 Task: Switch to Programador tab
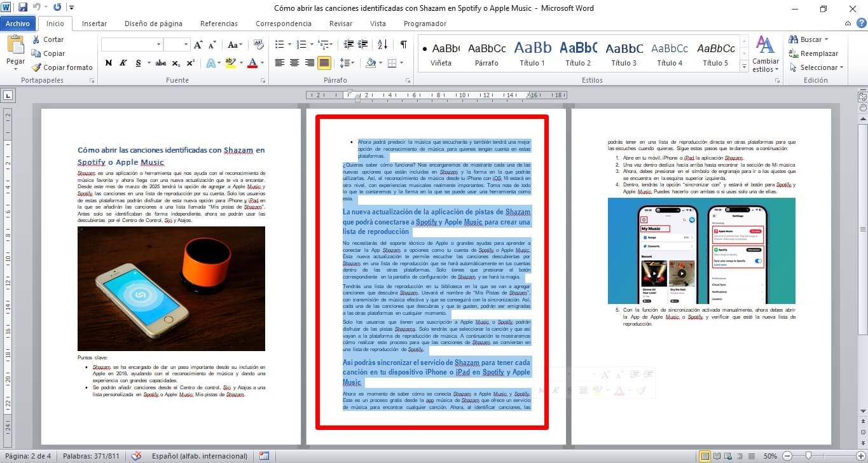click(x=425, y=24)
